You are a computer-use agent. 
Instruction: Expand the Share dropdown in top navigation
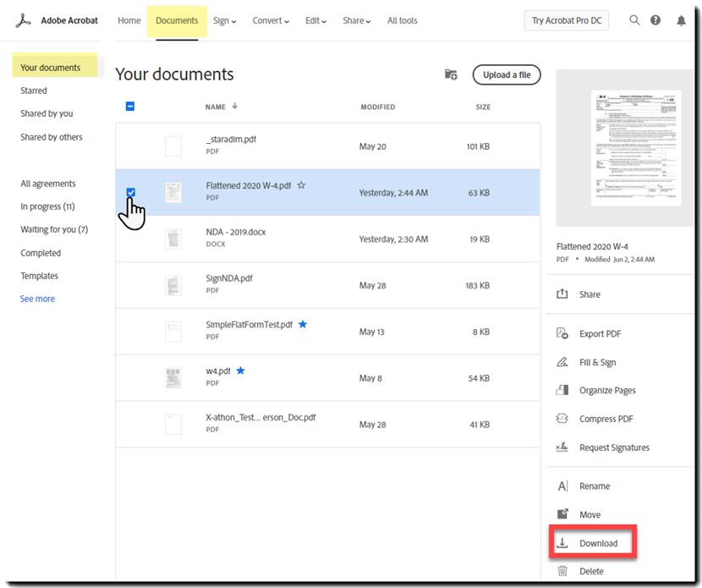(356, 20)
